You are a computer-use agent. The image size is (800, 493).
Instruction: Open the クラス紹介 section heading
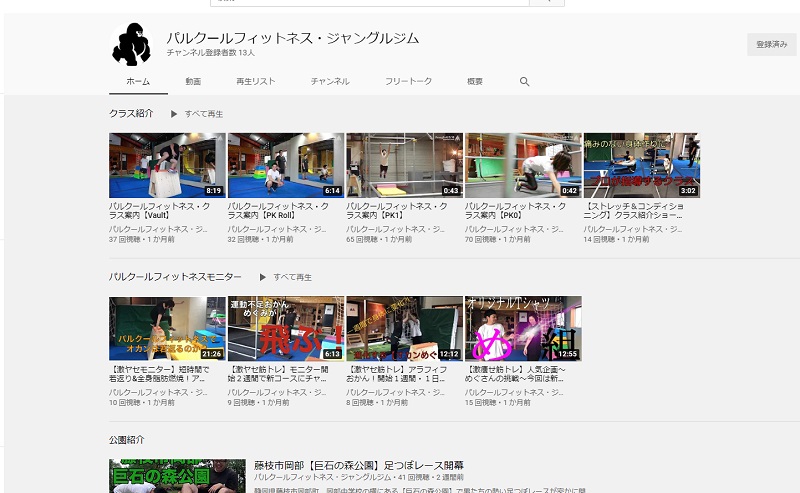(x=131, y=113)
